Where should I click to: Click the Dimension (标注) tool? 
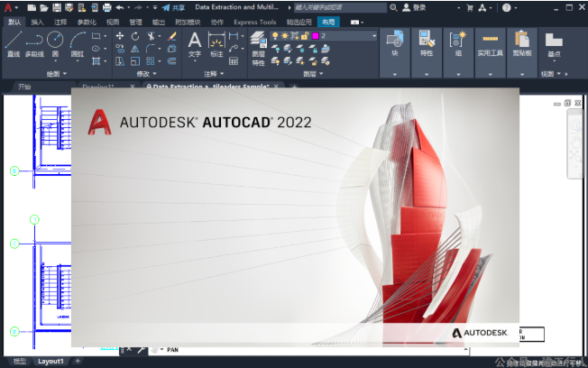216,44
